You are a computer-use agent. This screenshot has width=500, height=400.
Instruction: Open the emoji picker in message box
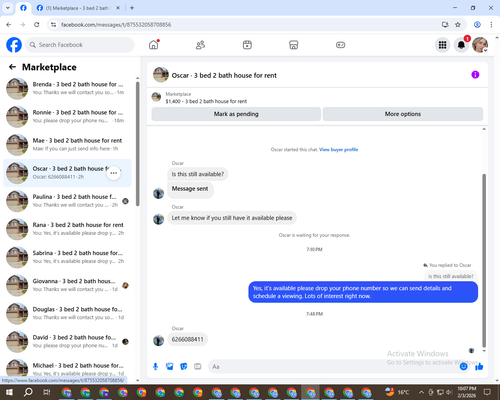click(x=463, y=367)
